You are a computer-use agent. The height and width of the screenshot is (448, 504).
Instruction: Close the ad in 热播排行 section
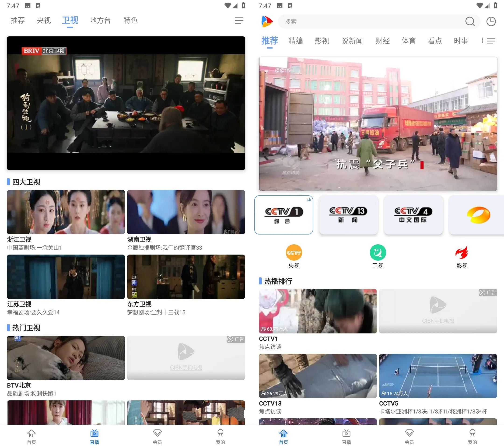click(483, 293)
